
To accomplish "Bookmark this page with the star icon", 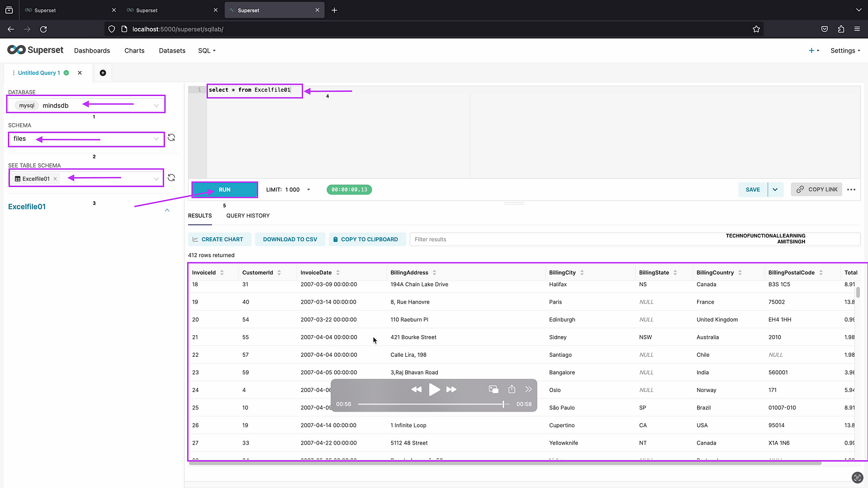I will (756, 29).
